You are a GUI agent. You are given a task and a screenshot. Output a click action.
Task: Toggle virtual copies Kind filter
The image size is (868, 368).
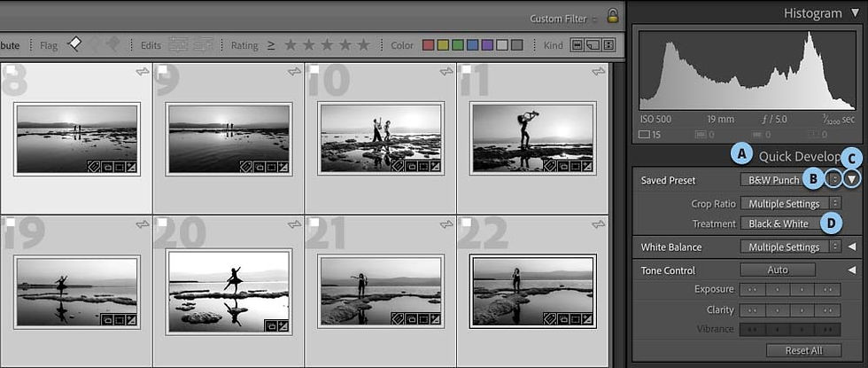[x=593, y=45]
